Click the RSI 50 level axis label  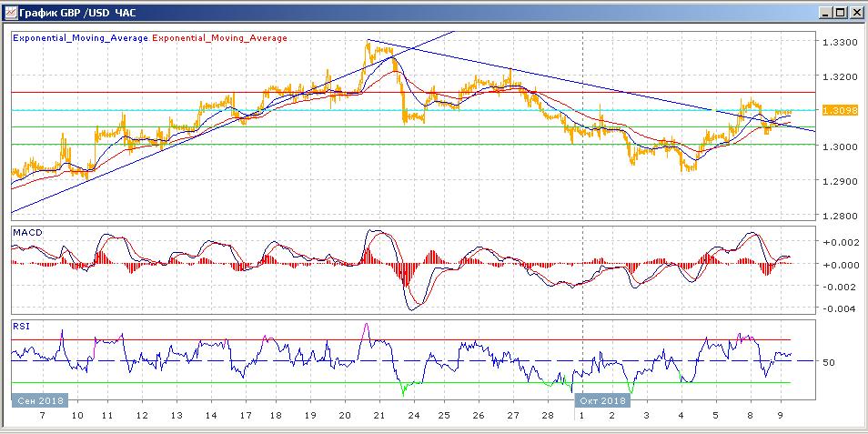(x=829, y=363)
